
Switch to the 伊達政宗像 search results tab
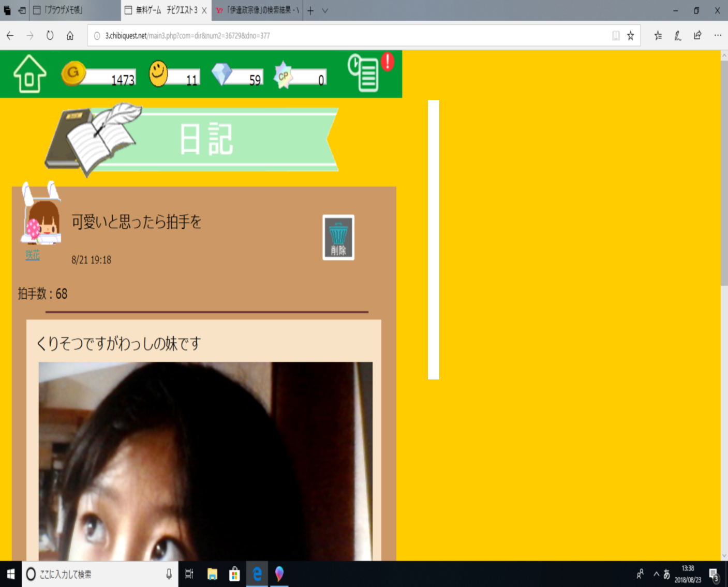(x=257, y=10)
